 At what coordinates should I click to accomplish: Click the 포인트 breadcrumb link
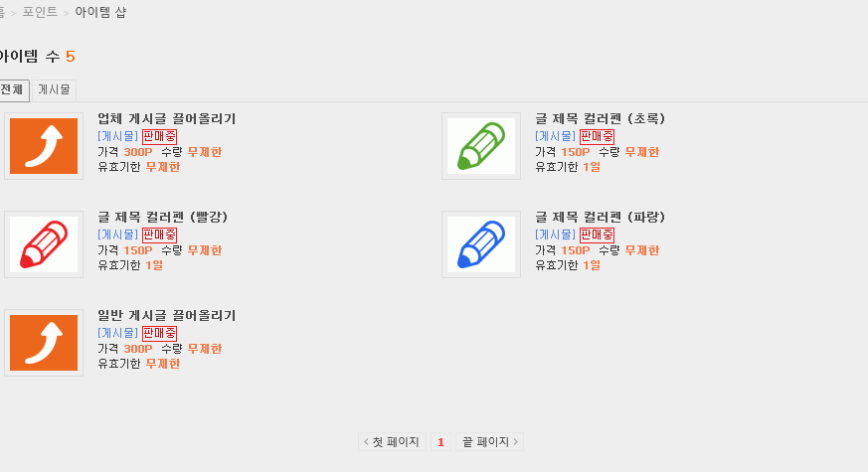pyautogui.click(x=40, y=12)
